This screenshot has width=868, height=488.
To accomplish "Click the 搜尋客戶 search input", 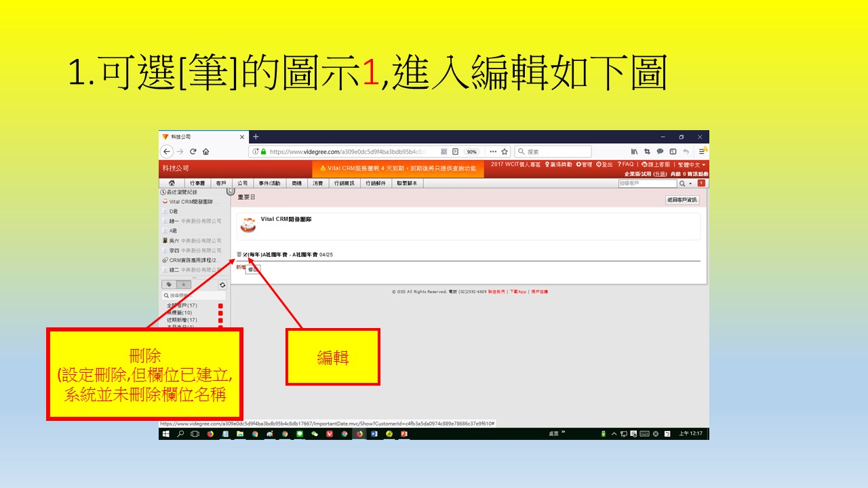I will pyautogui.click(x=648, y=184).
